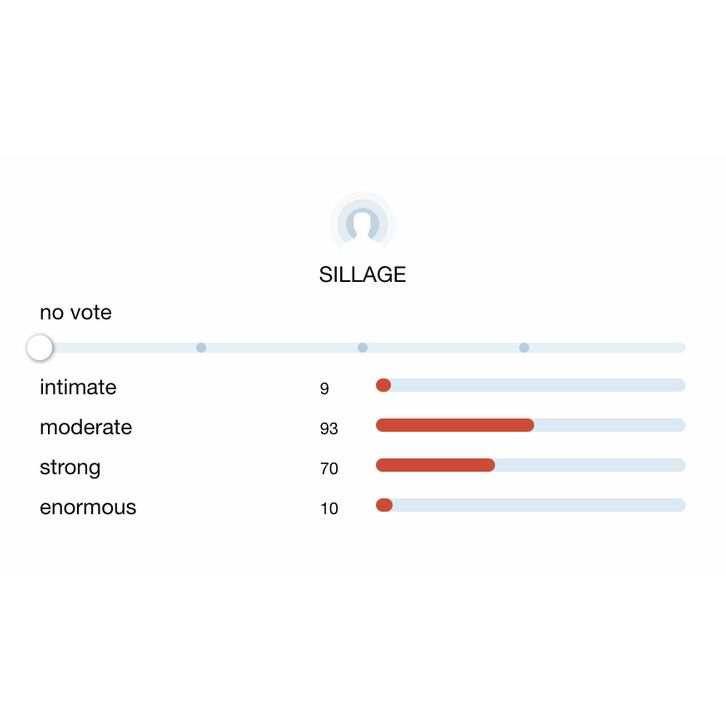Click the moderate vote count 93
Image resolution: width=726 pixels, height=726 pixels.
pos(329,429)
